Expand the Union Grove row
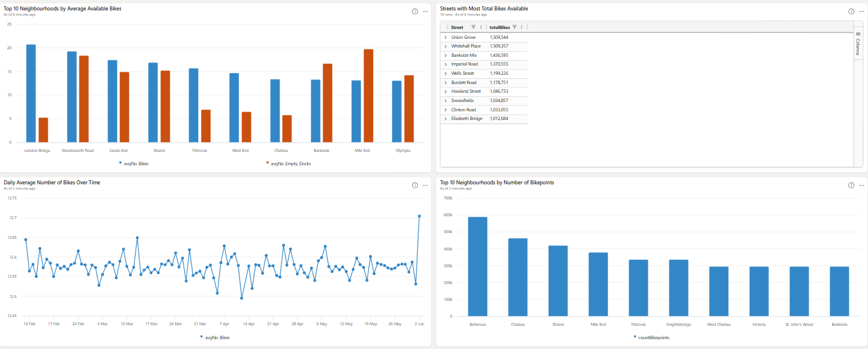Image resolution: width=868 pixels, height=349 pixels. (446, 37)
